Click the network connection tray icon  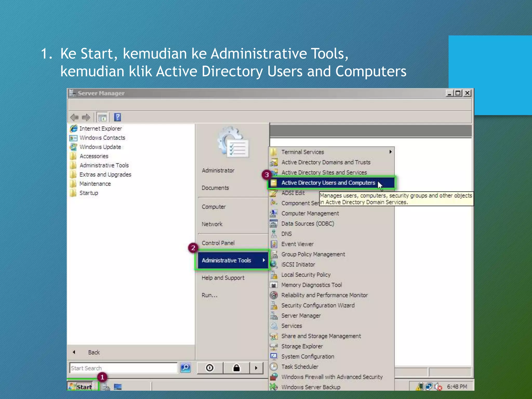tap(429, 387)
